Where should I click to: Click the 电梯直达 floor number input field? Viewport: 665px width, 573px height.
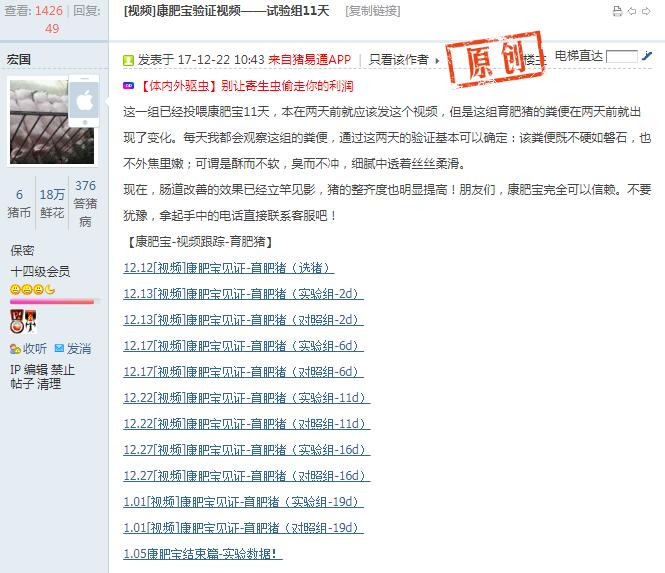[622, 56]
